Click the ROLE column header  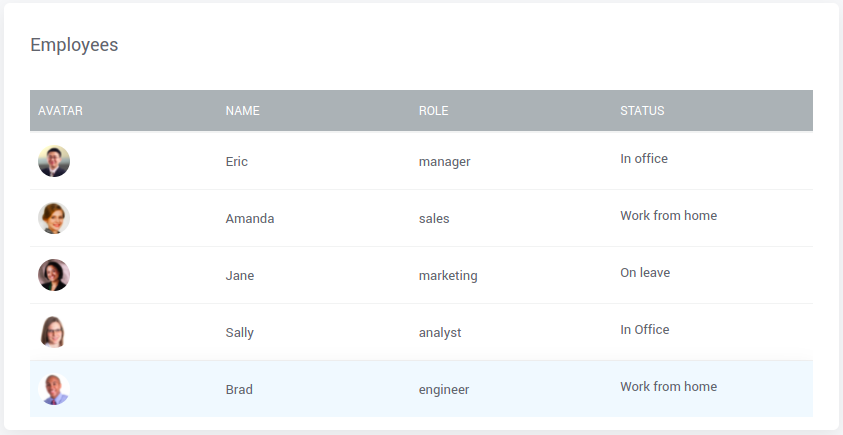[x=433, y=111]
